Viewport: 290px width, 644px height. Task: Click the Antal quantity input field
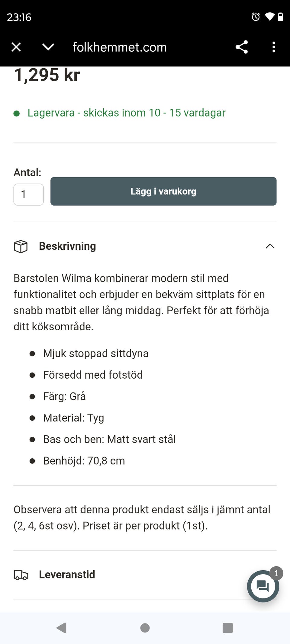(29, 194)
